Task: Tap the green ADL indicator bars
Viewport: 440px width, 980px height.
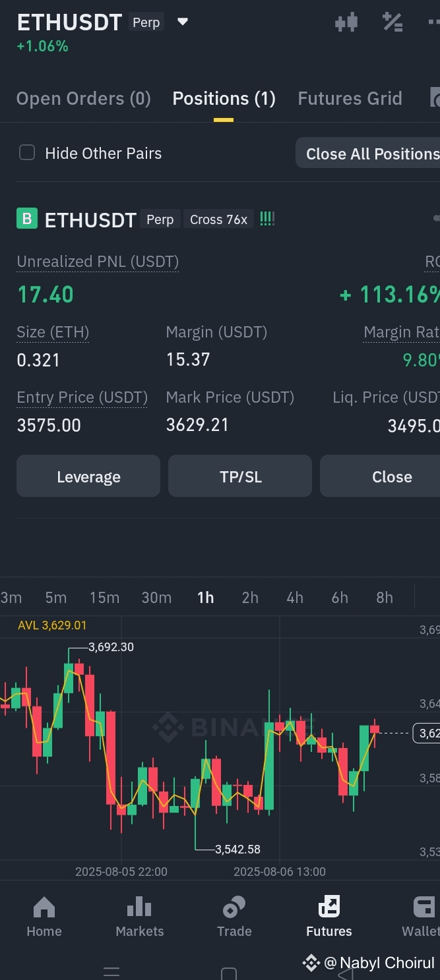Action: coord(267,219)
